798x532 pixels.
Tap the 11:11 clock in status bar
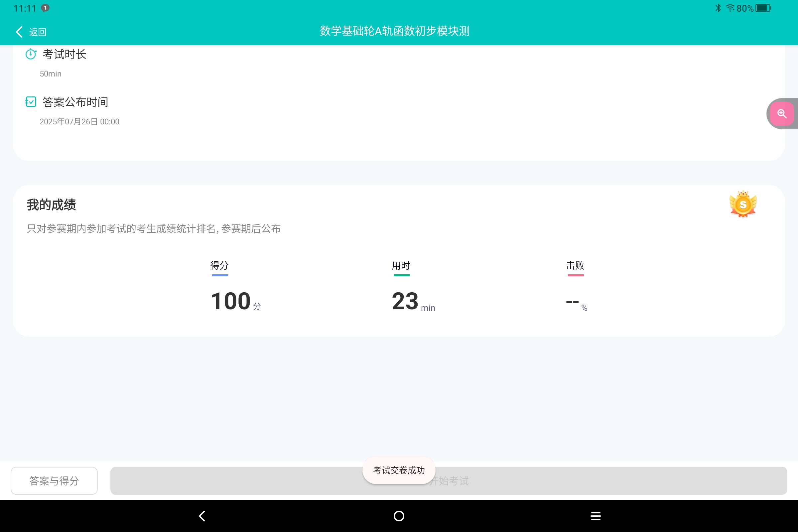click(25, 9)
